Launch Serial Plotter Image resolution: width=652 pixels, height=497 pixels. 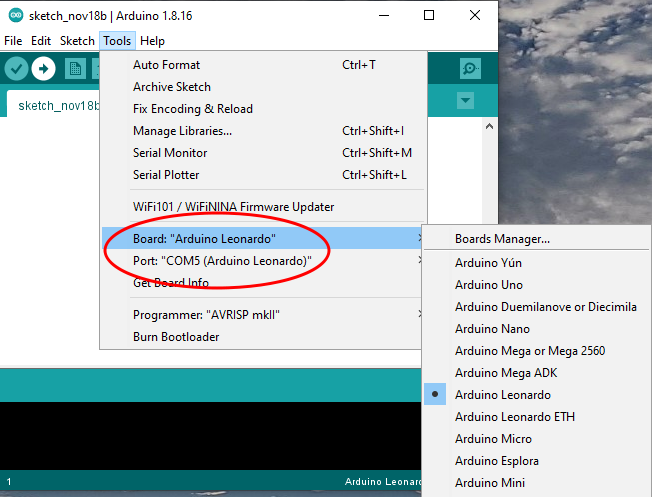tap(263, 175)
